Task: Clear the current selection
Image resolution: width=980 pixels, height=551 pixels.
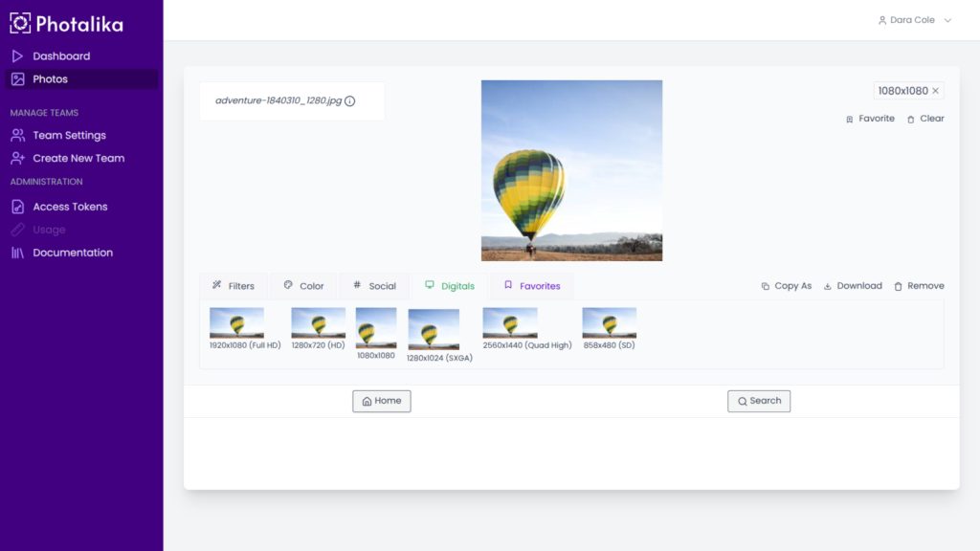Action: 925,119
